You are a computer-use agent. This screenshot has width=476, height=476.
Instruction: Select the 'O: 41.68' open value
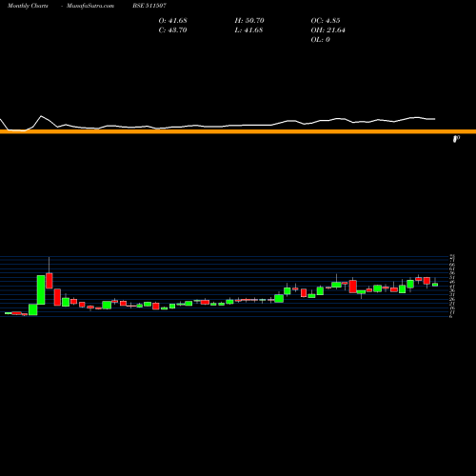point(172,21)
